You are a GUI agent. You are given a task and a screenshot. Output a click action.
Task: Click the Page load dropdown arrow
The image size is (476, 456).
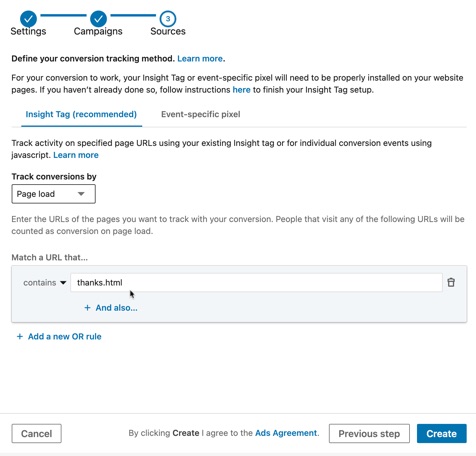coord(81,194)
